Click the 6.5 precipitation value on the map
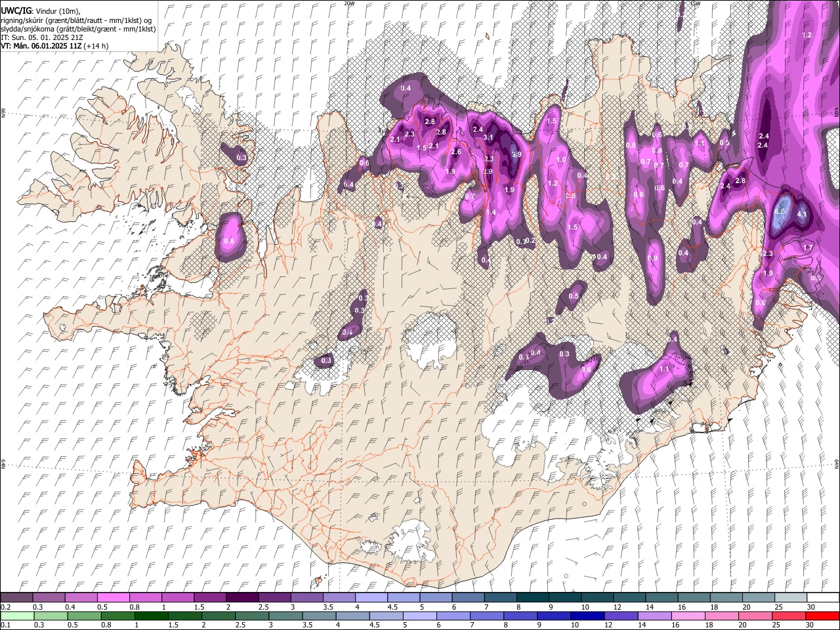Image resolution: width=840 pixels, height=630 pixels. coord(780,212)
